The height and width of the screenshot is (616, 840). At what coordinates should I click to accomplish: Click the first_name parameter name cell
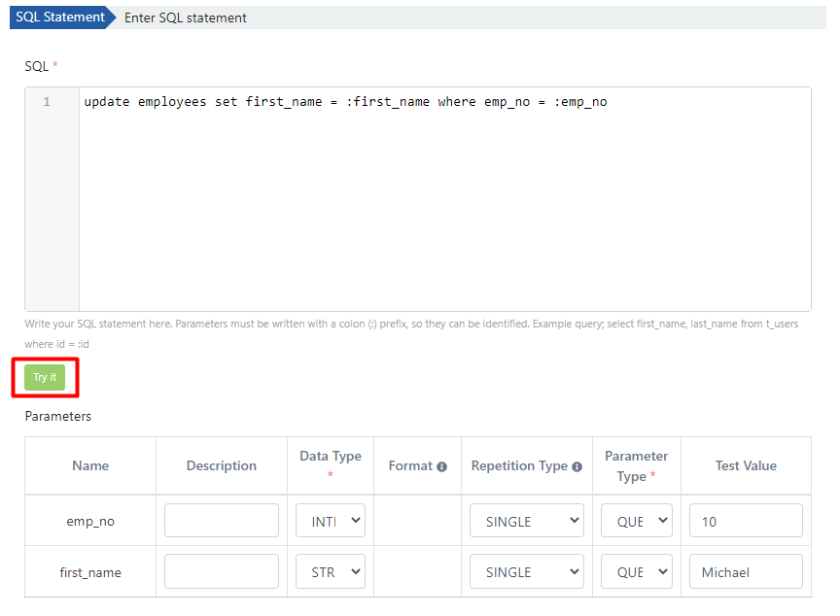point(90,571)
